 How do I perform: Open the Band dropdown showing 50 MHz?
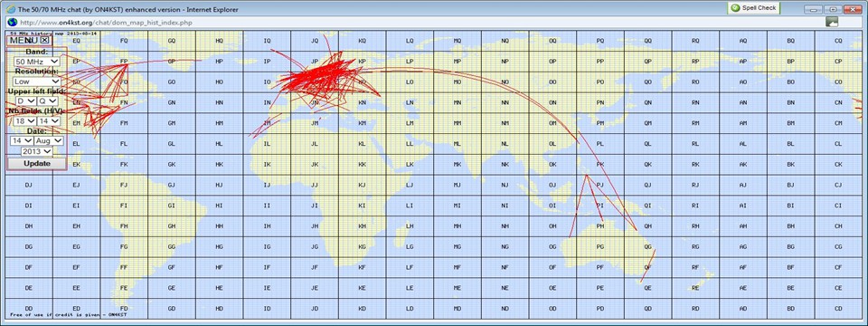coord(37,61)
